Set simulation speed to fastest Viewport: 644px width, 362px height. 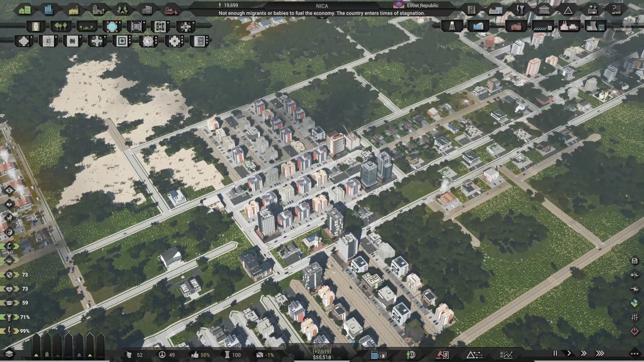click(600, 353)
